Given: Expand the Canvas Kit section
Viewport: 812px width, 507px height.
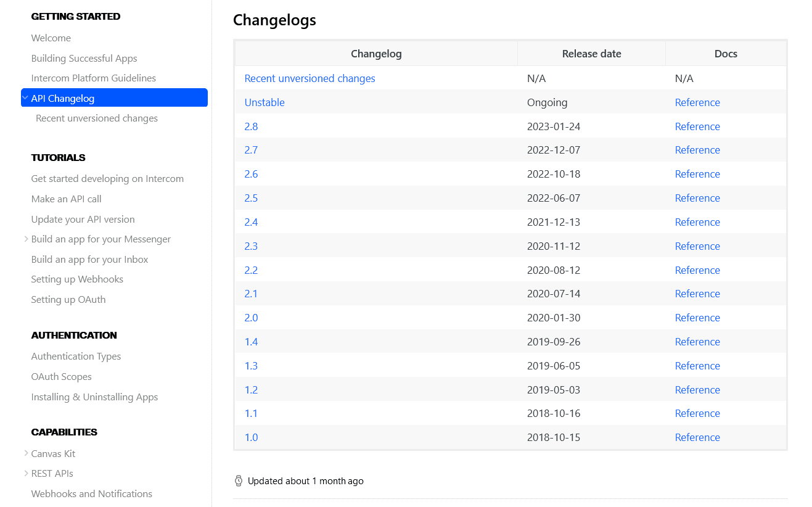Looking at the screenshot, I should pyautogui.click(x=26, y=453).
